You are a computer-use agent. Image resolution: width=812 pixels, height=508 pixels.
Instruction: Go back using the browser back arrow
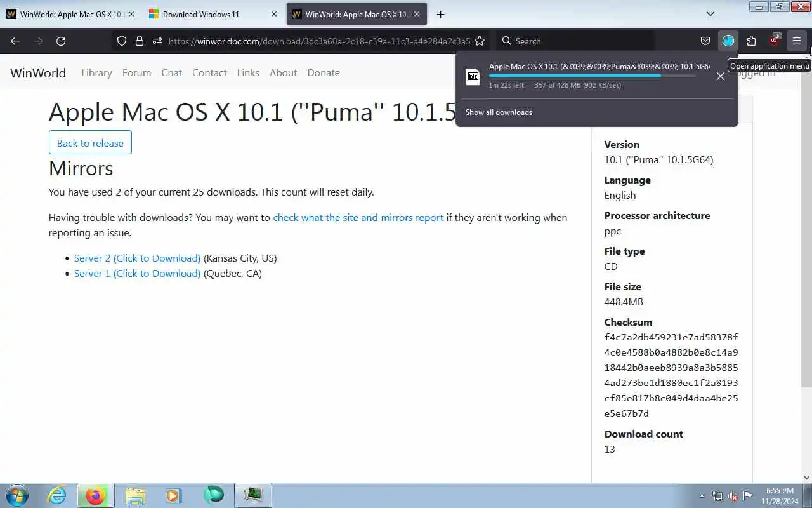point(15,41)
